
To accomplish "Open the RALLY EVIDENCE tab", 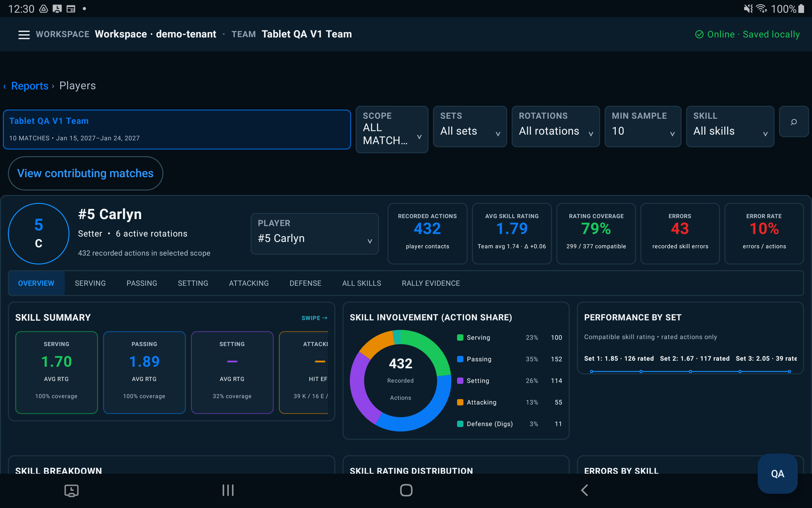I will [x=431, y=283].
